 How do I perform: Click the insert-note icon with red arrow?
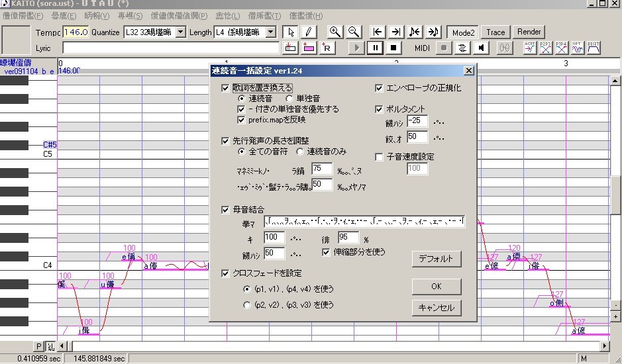(x=290, y=48)
